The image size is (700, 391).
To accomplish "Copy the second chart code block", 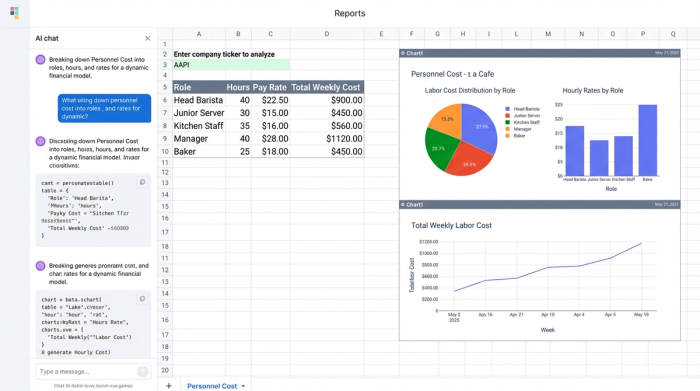I will point(142,299).
